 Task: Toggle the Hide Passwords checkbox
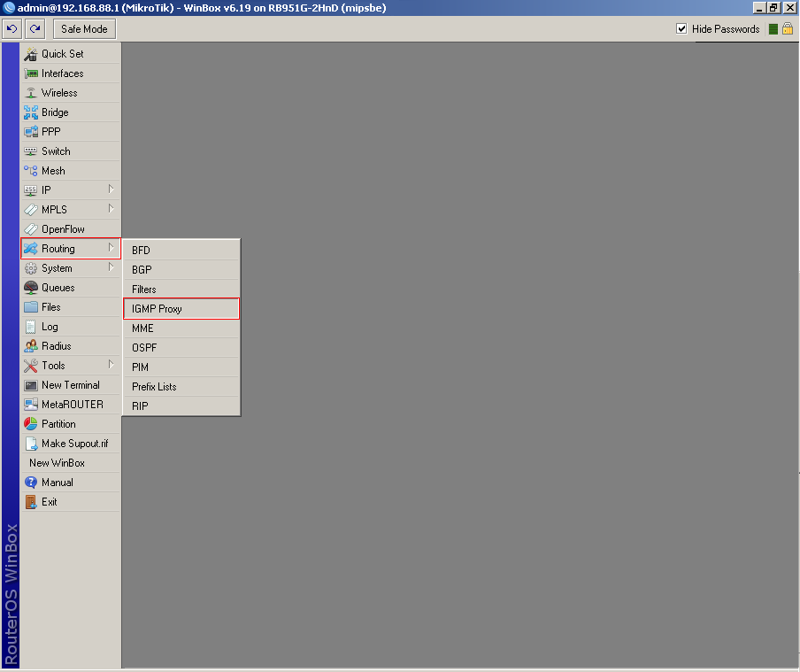681,29
